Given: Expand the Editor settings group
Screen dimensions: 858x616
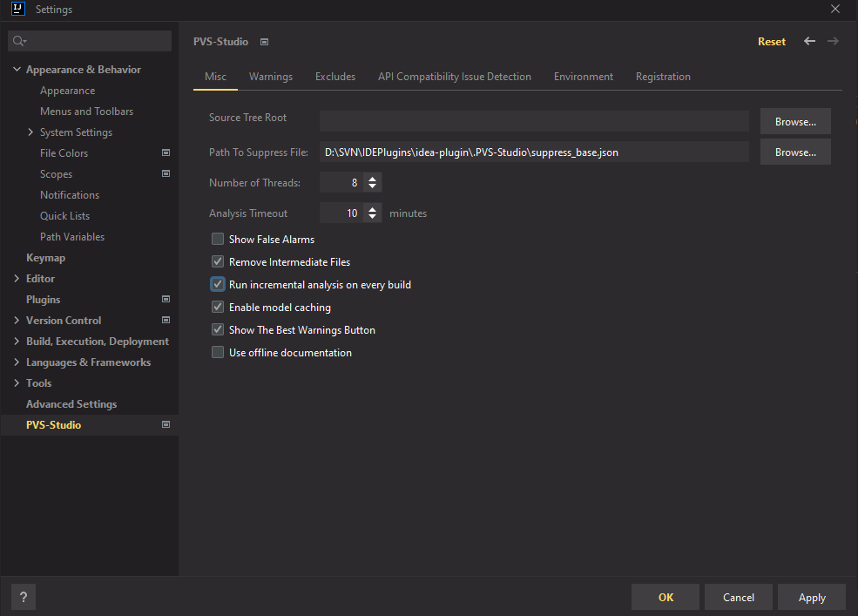Looking at the screenshot, I should click(x=17, y=279).
